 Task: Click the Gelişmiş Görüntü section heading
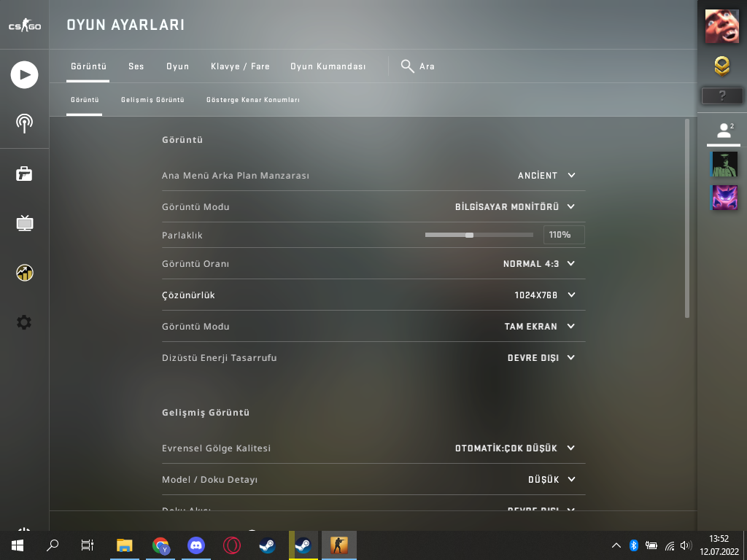206,413
